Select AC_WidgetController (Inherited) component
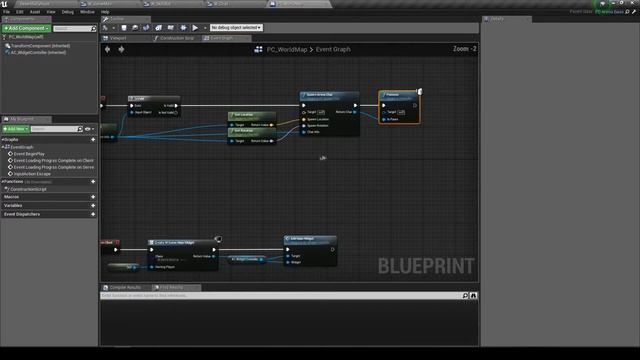The height and width of the screenshot is (360, 640). 38,52
